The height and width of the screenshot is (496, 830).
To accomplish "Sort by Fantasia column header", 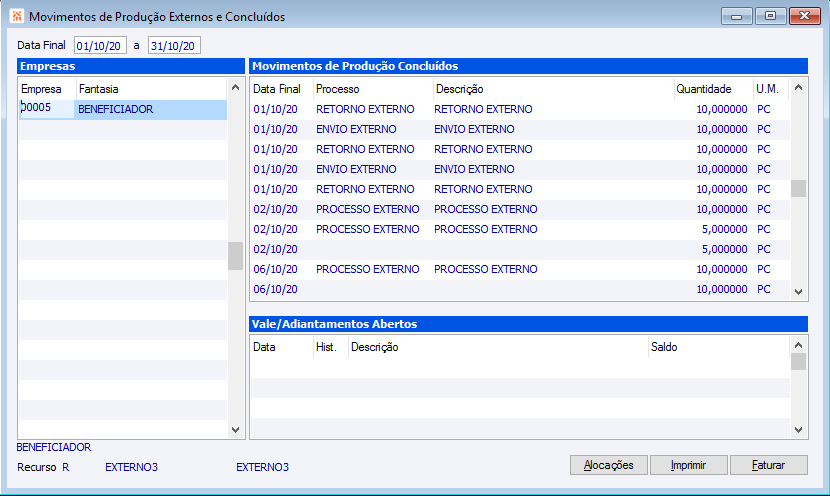I will 151,89.
